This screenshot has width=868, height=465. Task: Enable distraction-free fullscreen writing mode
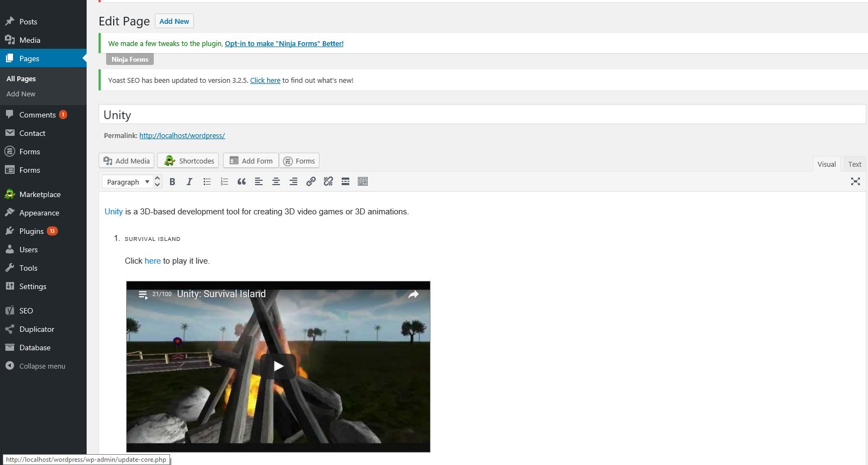[x=856, y=182]
